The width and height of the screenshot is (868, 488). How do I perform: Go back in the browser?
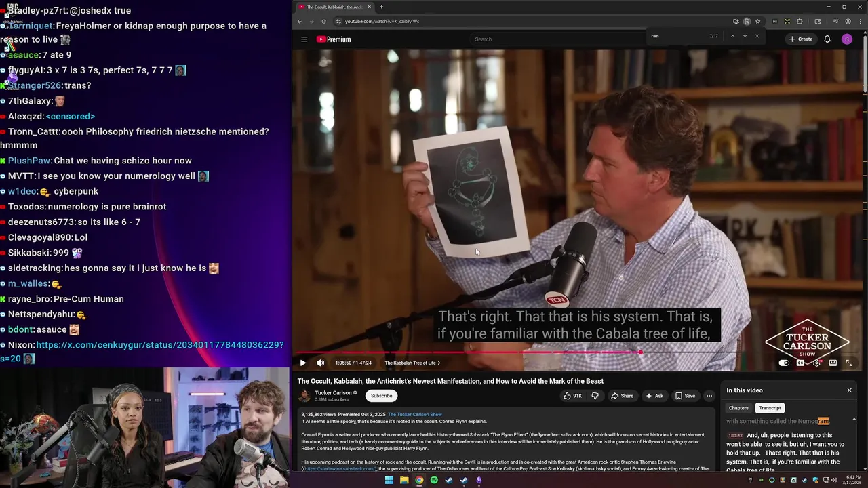coord(299,21)
